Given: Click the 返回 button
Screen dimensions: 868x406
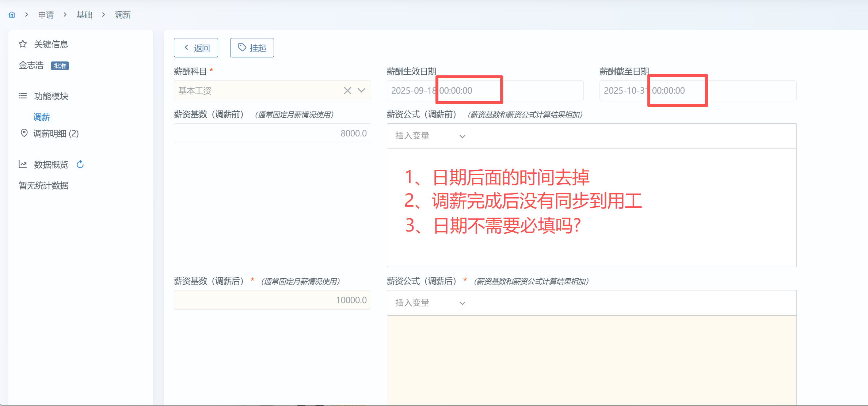Looking at the screenshot, I should tap(196, 48).
